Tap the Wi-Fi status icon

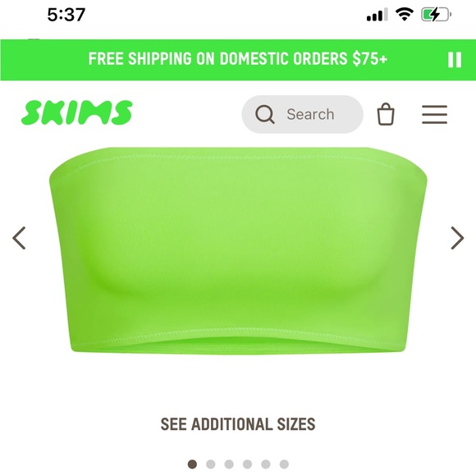point(404,14)
